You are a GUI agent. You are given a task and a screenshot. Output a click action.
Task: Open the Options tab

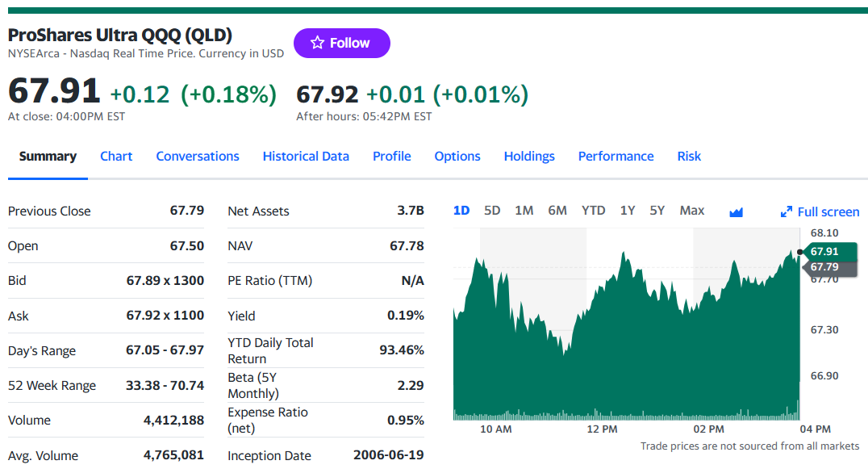[x=457, y=156]
